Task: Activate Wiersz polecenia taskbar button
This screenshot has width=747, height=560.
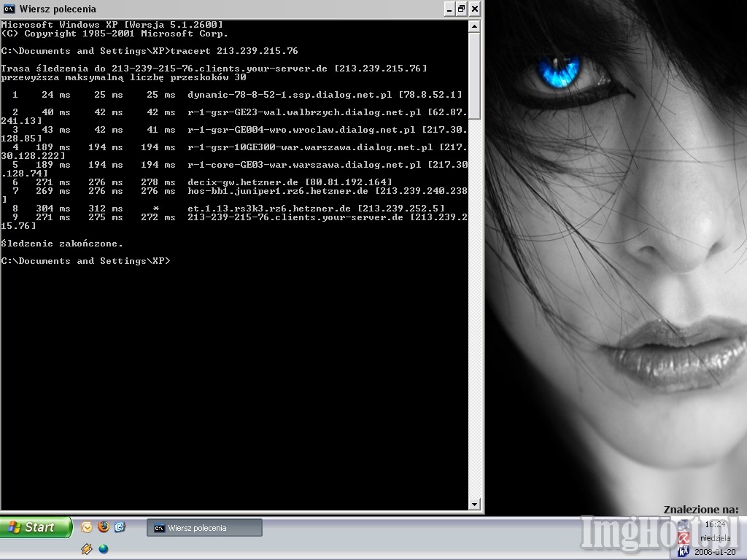Action: (204, 528)
